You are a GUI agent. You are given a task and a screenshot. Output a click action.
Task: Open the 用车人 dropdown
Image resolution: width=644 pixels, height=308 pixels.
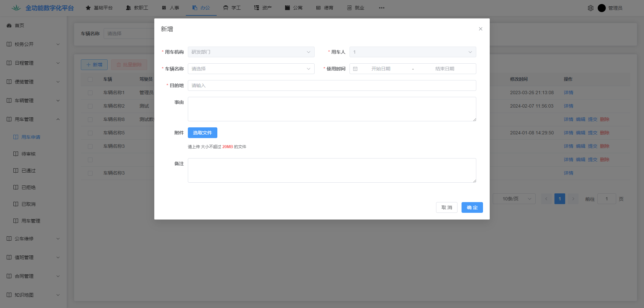(x=413, y=52)
